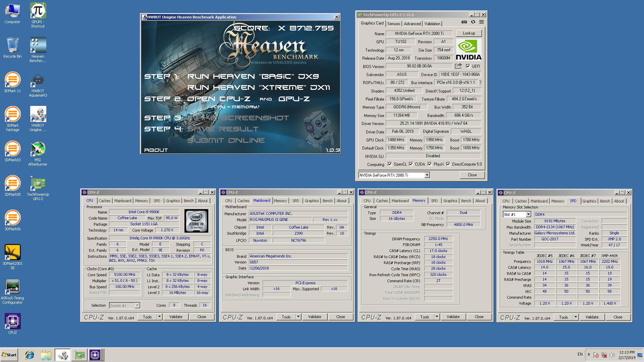644x362 pixels.
Task: Open Bench tab in Mainboard CPU-Z window
Action: (x=328, y=201)
